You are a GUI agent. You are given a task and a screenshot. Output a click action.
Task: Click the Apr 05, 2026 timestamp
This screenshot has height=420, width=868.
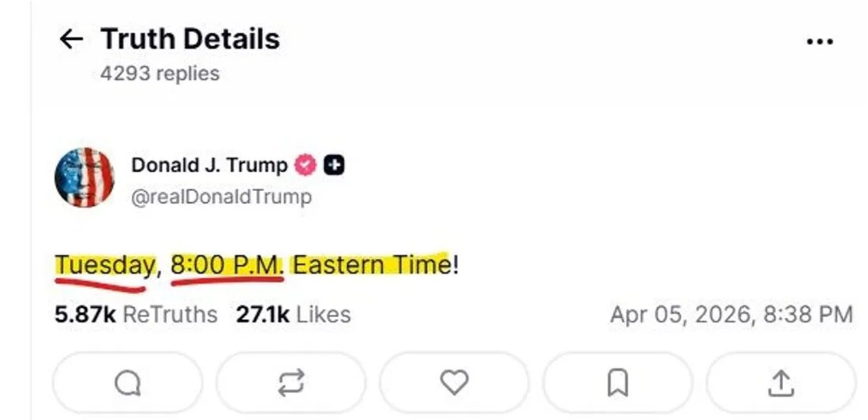tap(731, 314)
